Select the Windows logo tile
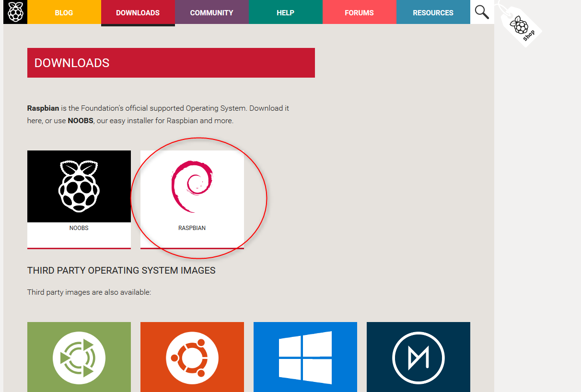This screenshot has height=392, width=581. (x=305, y=357)
